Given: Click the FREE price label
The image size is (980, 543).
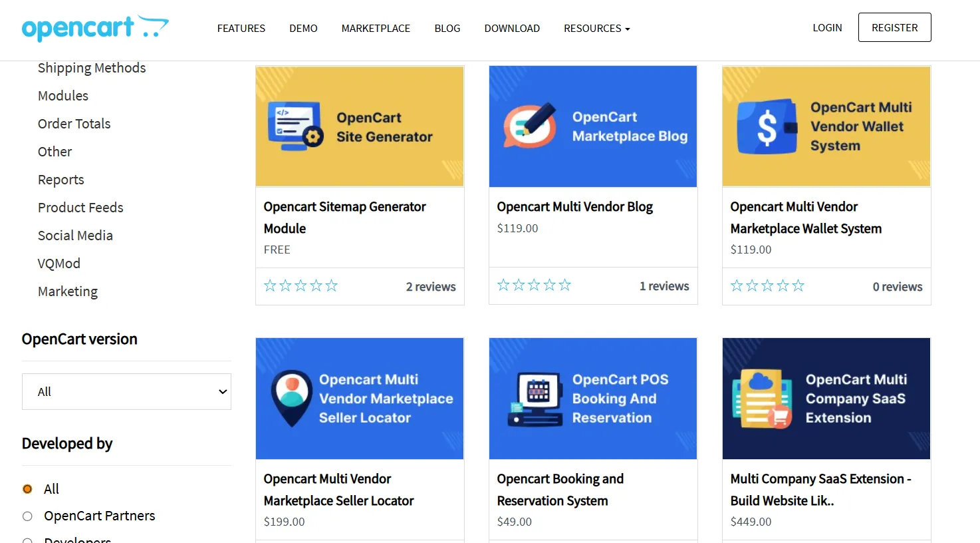Looking at the screenshot, I should (277, 250).
